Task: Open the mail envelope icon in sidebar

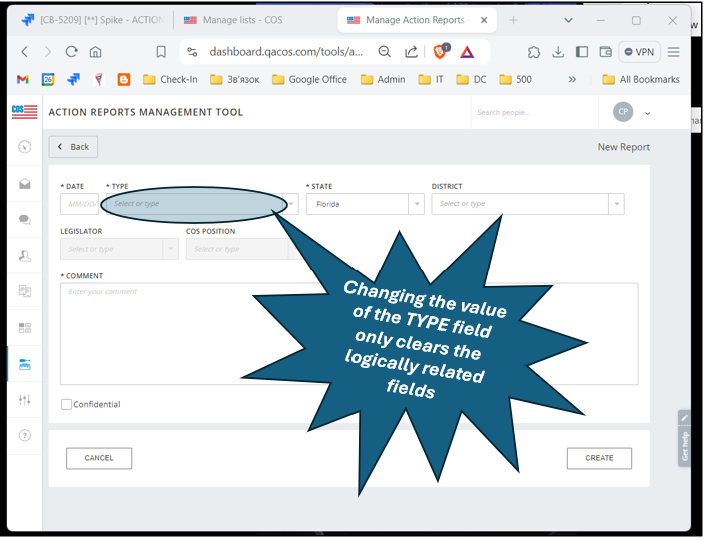Action: (24, 184)
